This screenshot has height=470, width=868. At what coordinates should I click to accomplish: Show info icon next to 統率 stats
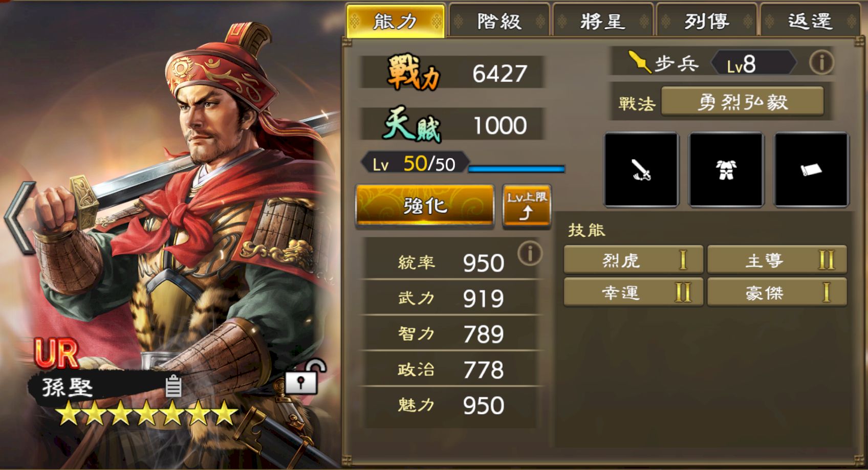(x=530, y=253)
